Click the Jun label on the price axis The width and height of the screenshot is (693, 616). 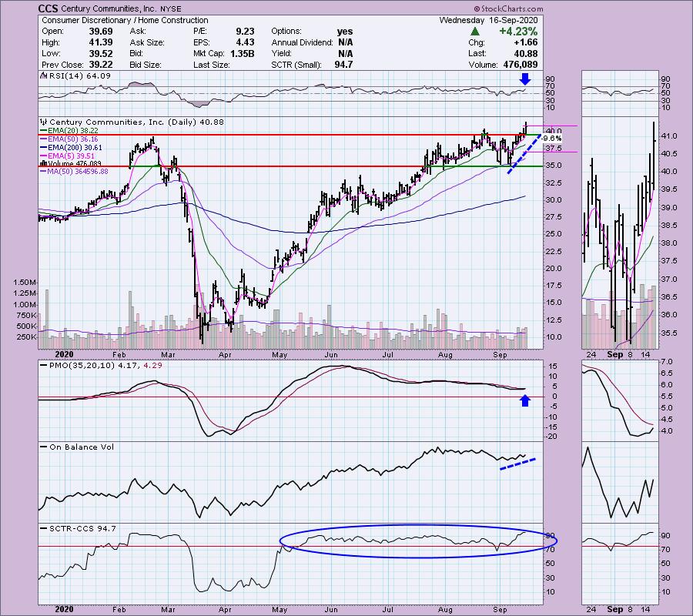click(331, 354)
